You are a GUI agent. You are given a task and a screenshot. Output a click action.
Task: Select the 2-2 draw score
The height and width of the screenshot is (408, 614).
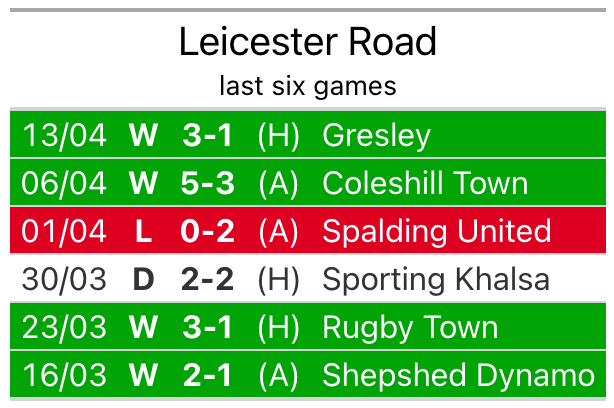tap(207, 279)
